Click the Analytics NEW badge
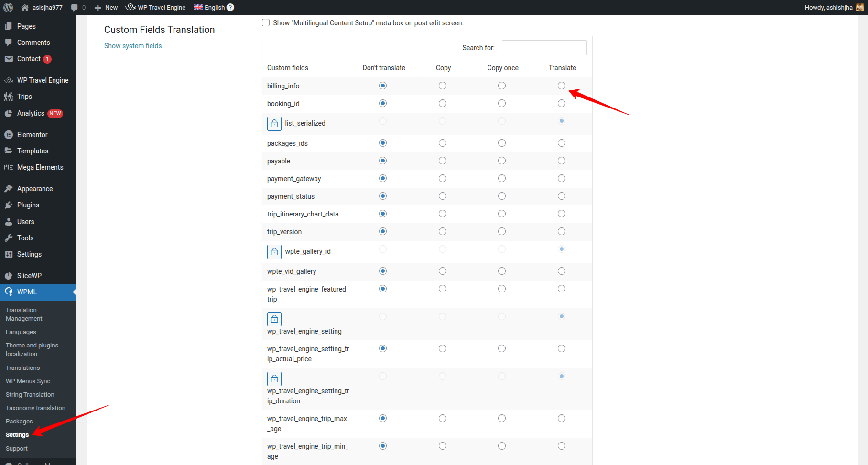 coord(55,114)
